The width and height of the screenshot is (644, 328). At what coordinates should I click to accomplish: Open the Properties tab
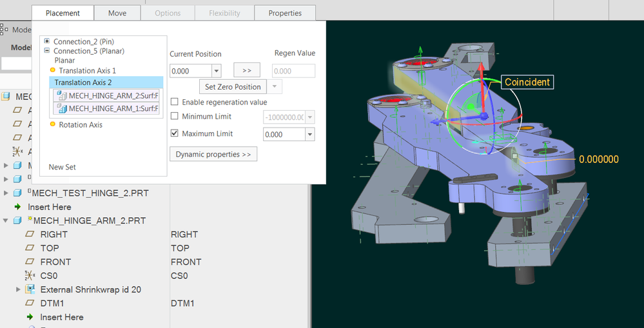pos(285,13)
